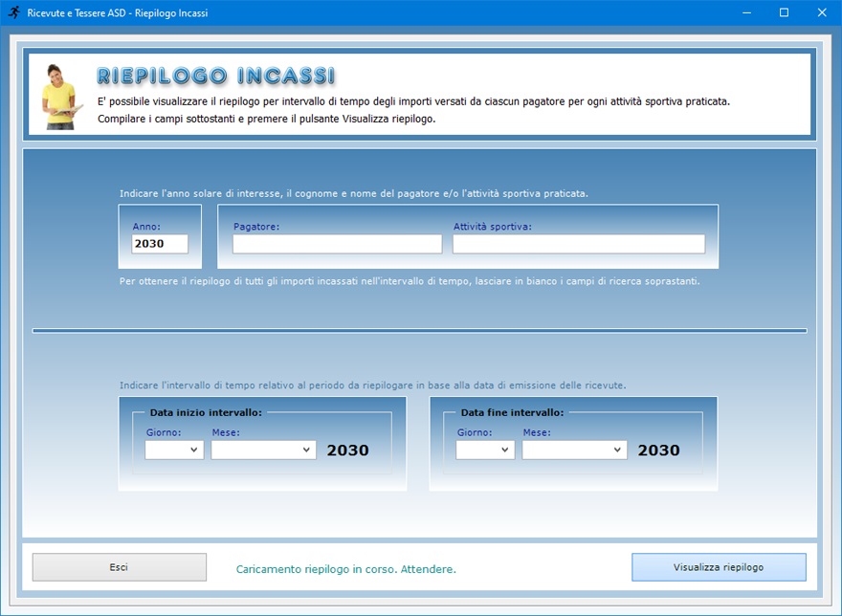Click the Riepilogo Incassi heading
The width and height of the screenshot is (842, 616).
pyautogui.click(x=216, y=76)
